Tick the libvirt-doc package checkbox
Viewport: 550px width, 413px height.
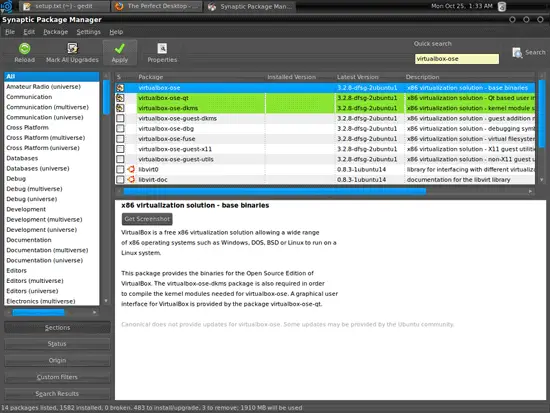click(x=120, y=180)
